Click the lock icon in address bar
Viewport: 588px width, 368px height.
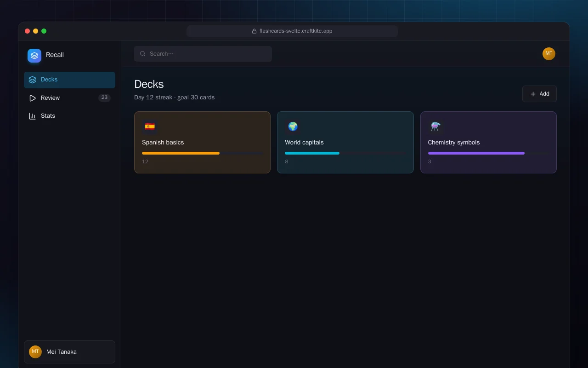[254, 31]
